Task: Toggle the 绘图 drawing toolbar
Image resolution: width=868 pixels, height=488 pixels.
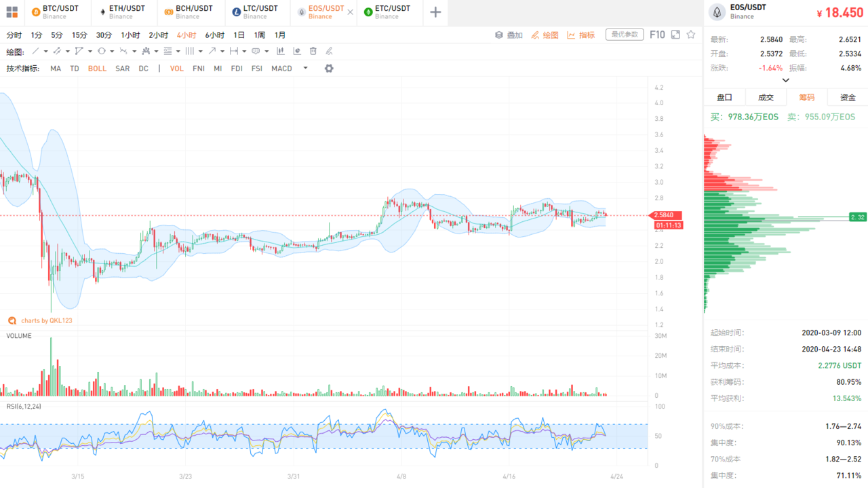Action: tap(545, 35)
